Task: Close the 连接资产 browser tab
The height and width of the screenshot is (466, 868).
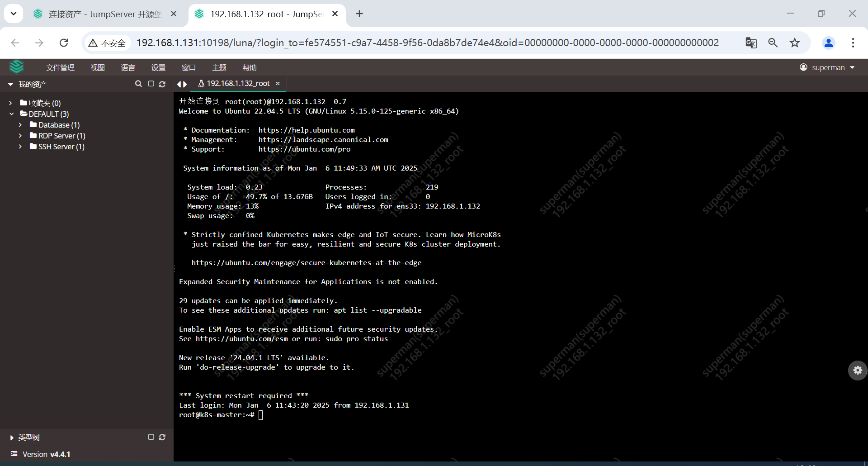Action: [174, 14]
